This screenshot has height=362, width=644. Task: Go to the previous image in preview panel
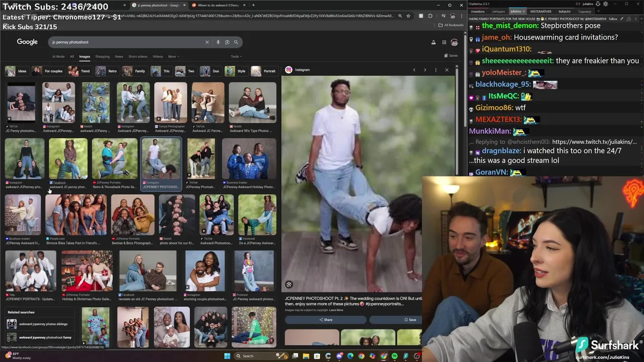414,70
